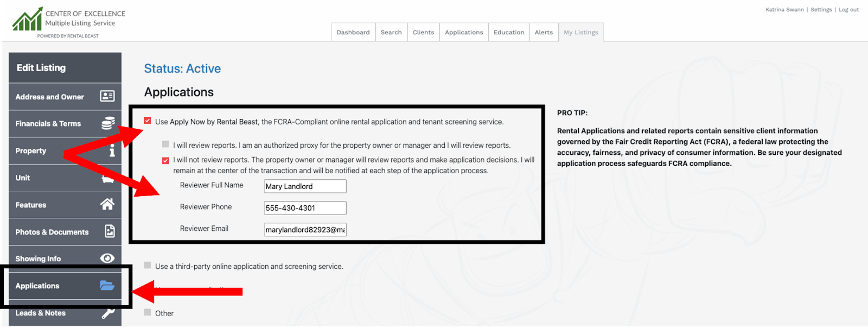Viewport: 868px width, 327px height.
Task: Open the Settings link
Action: click(x=821, y=10)
